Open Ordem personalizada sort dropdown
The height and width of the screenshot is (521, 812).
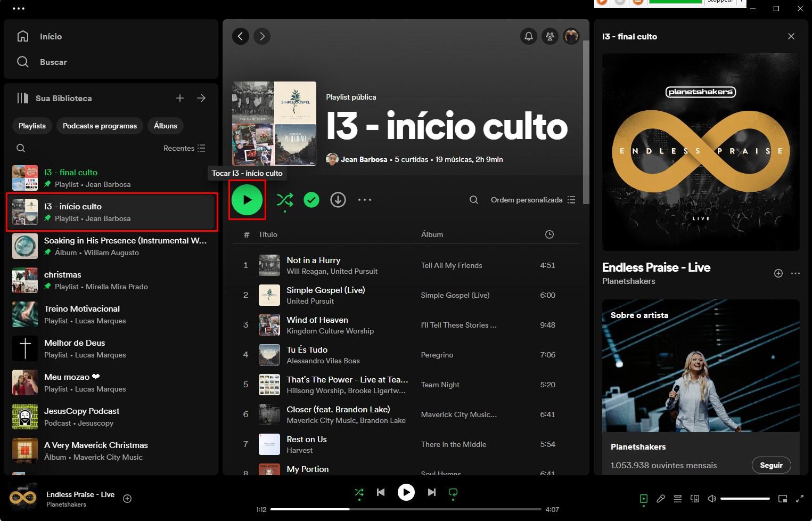(x=533, y=200)
